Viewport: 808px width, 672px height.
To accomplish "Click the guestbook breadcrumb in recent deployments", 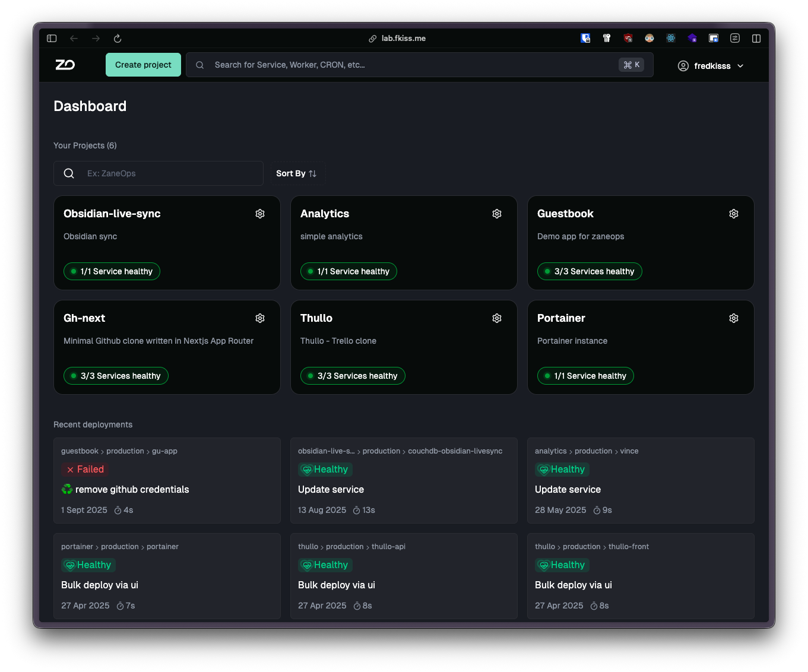I will pos(80,451).
